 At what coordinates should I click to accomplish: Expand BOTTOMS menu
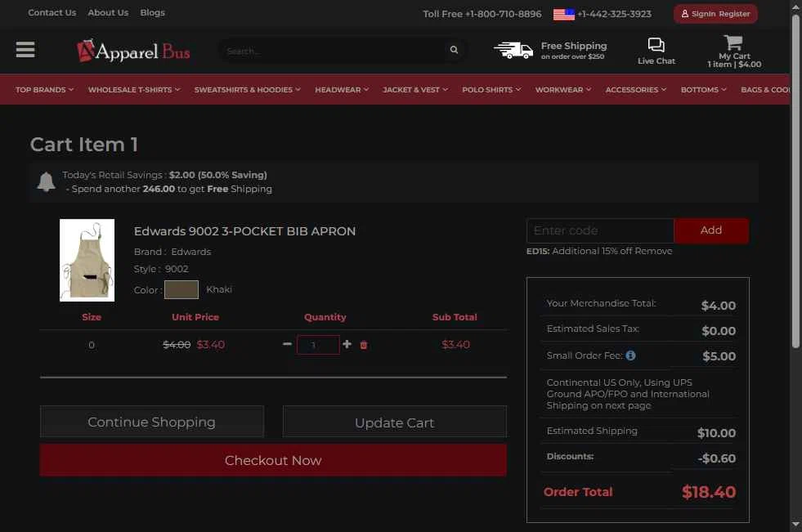coord(703,89)
